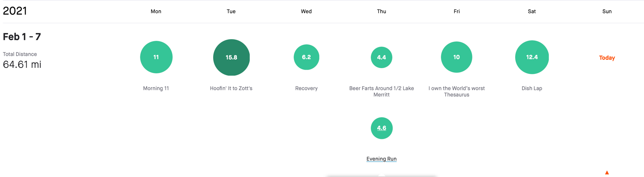Open Monday's 11 mile activity bubble

156,57
